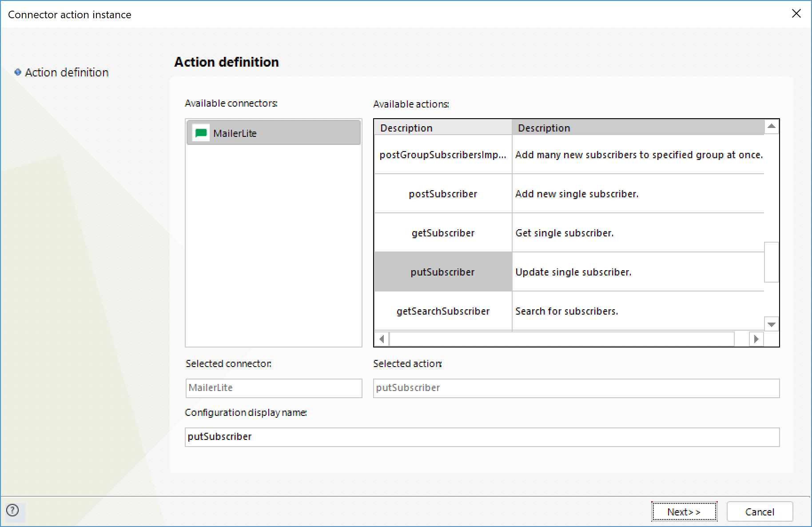
Task: Click the help question mark icon
Action: tap(13, 510)
